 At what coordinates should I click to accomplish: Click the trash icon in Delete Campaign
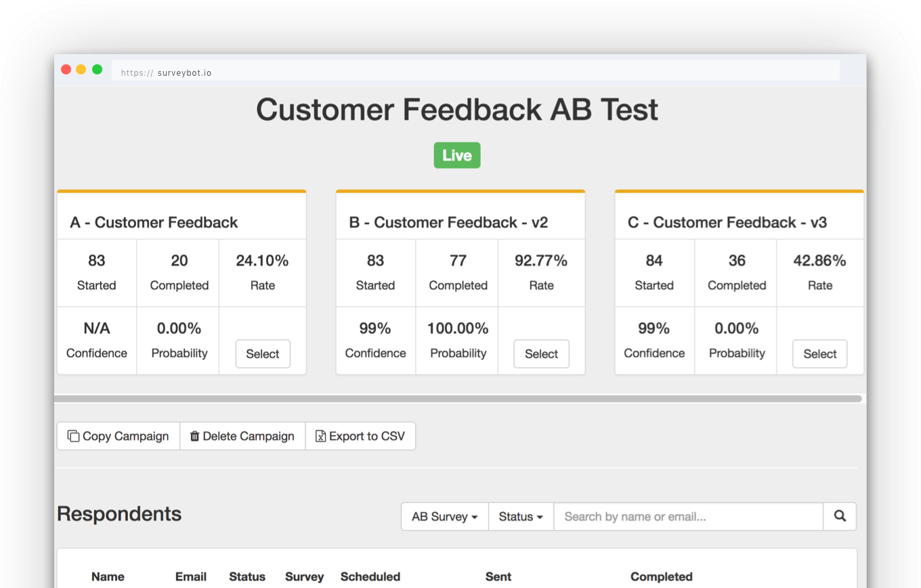pyautogui.click(x=194, y=436)
